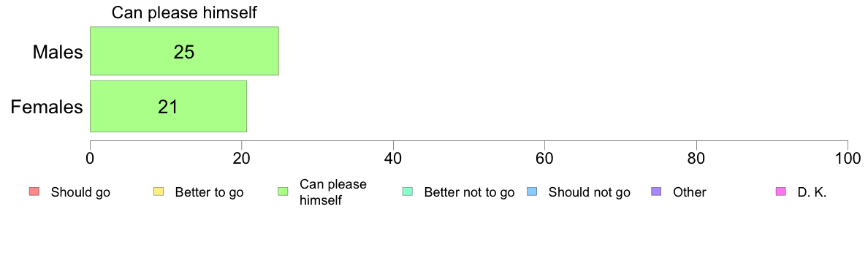
Task: Click the Females row label
Action: (x=47, y=107)
